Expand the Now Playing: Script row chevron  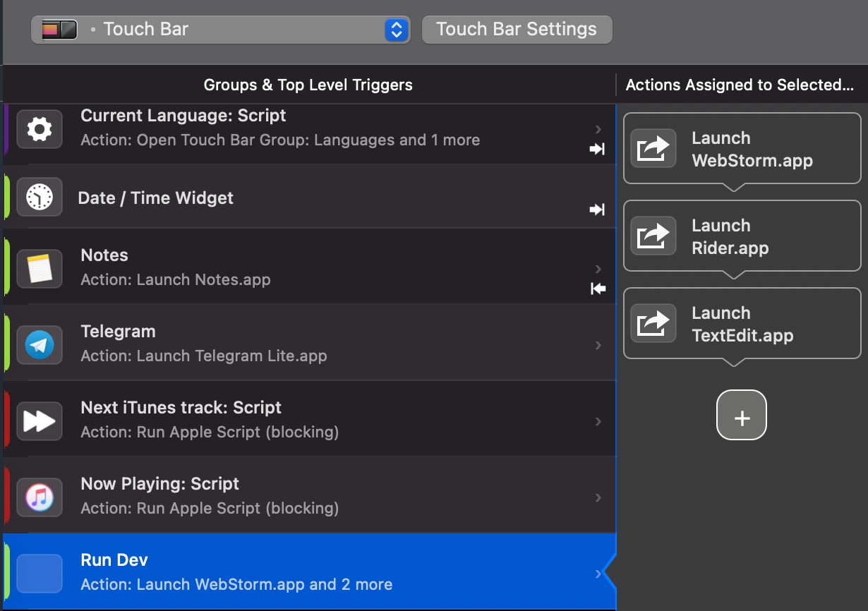click(598, 497)
